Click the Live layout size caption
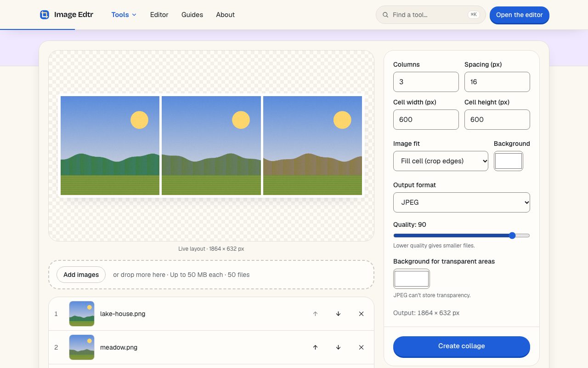This screenshot has width=588, height=368. coord(211,249)
